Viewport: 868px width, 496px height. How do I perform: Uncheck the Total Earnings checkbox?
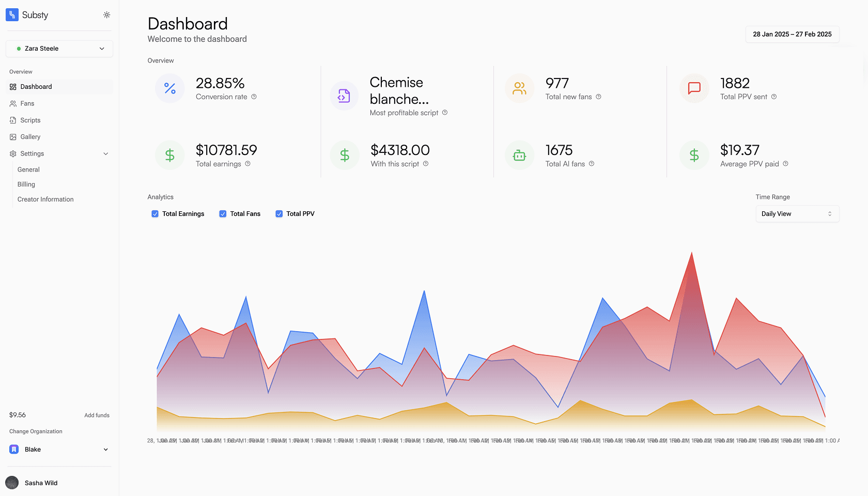[155, 214]
